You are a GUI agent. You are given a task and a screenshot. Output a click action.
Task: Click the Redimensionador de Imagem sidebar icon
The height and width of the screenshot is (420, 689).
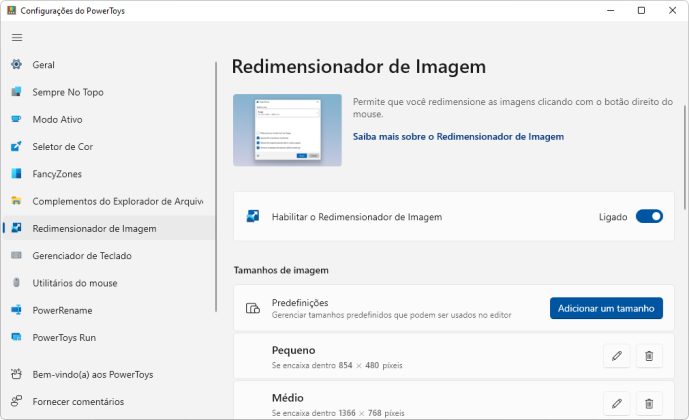coord(16,228)
